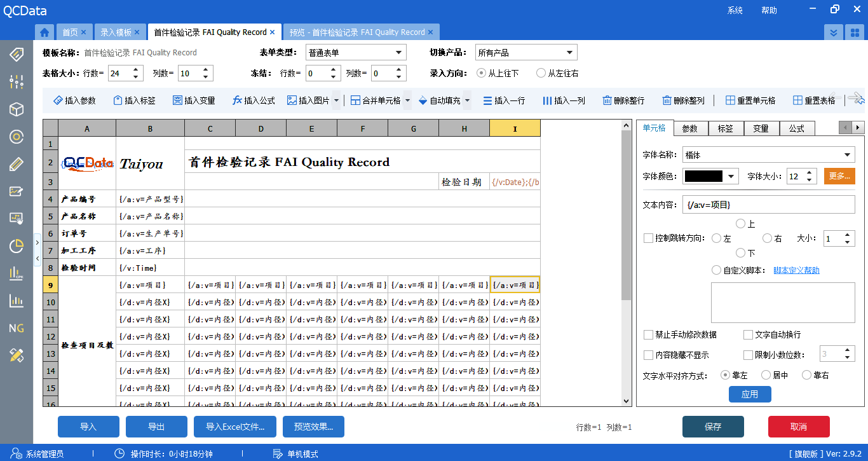
Task: Open the 表单类型 dropdown
Action: pyautogui.click(x=355, y=52)
